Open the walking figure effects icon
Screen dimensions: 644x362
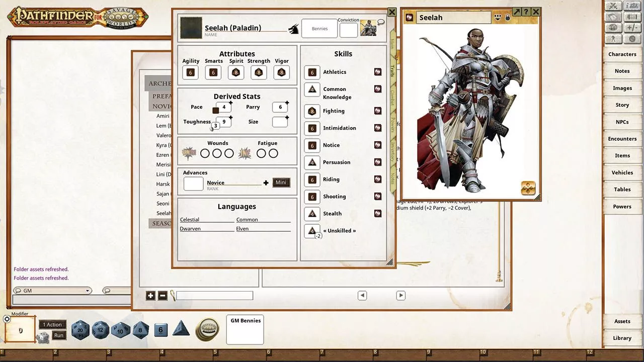[x=612, y=39]
